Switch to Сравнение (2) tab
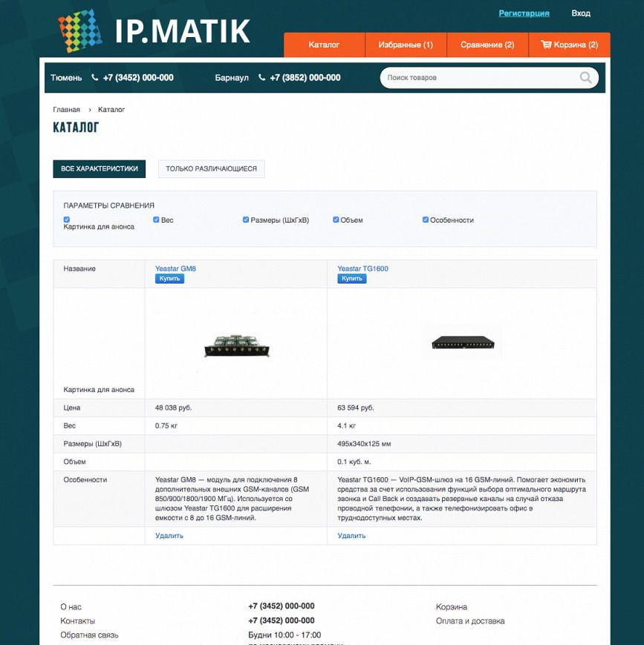The image size is (644, 645). pos(487,45)
